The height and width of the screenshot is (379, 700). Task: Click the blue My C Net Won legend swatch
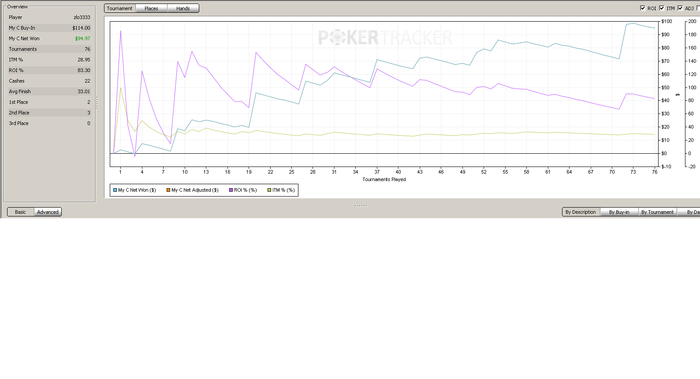pyautogui.click(x=115, y=190)
